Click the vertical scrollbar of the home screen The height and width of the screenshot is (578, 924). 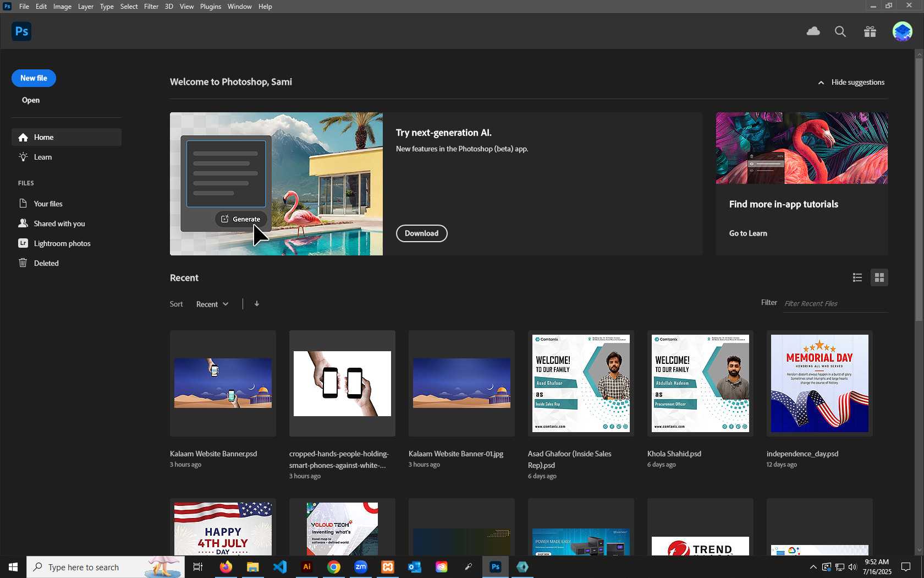[x=919, y=190]
